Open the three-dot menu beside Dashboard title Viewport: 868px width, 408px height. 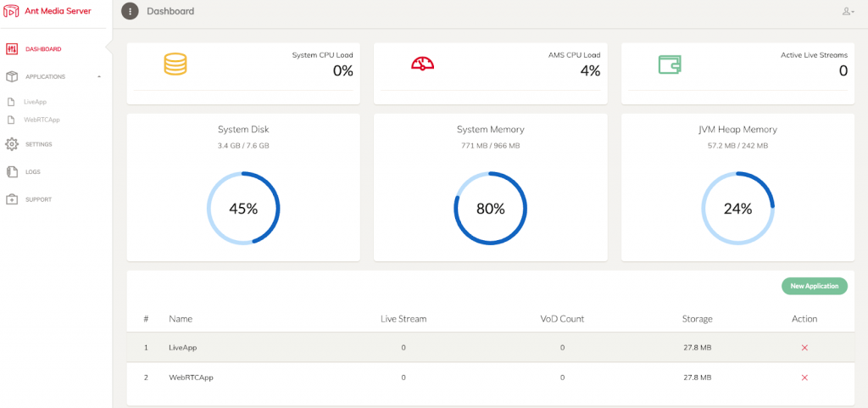(130, 11)
